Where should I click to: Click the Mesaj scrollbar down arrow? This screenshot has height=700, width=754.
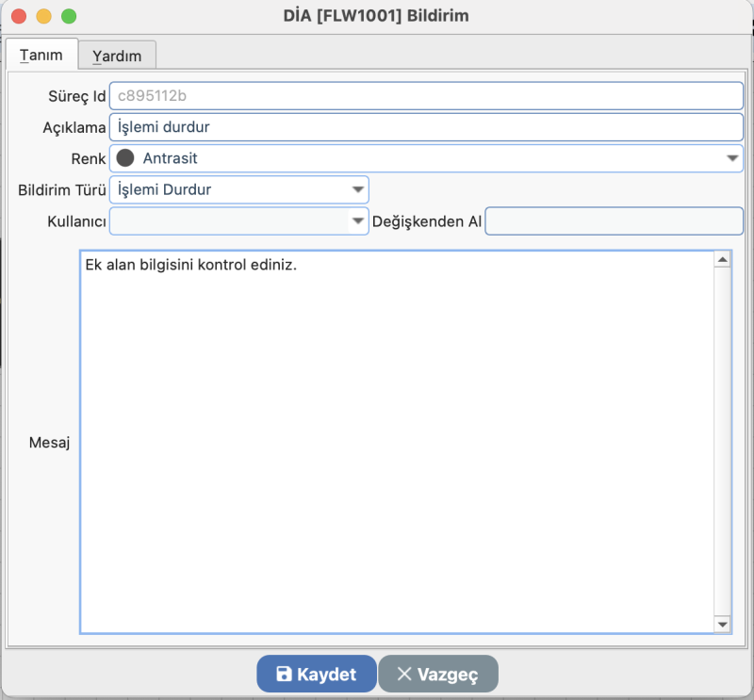722,624
